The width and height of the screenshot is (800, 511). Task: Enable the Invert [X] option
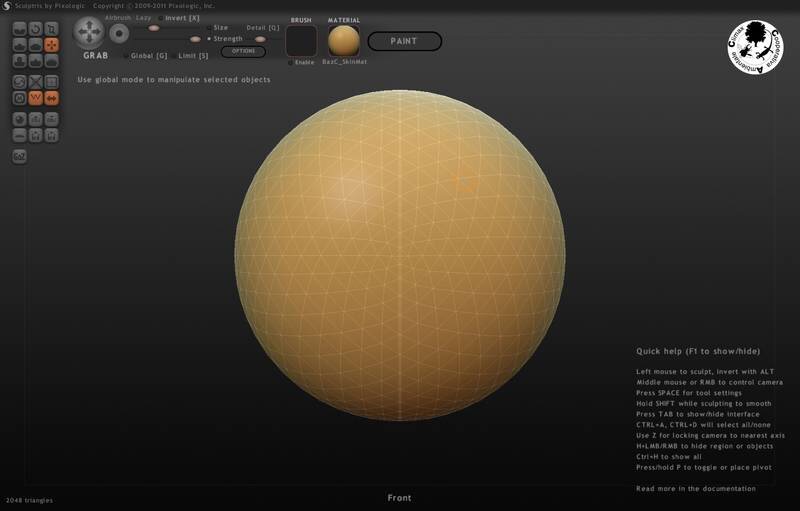tap(160, 18)
